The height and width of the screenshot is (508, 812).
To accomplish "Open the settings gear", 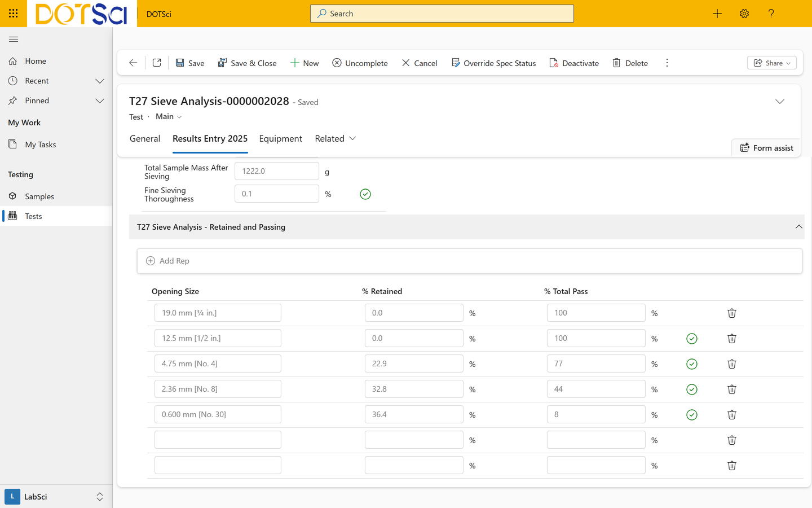I will coord(744,14).
